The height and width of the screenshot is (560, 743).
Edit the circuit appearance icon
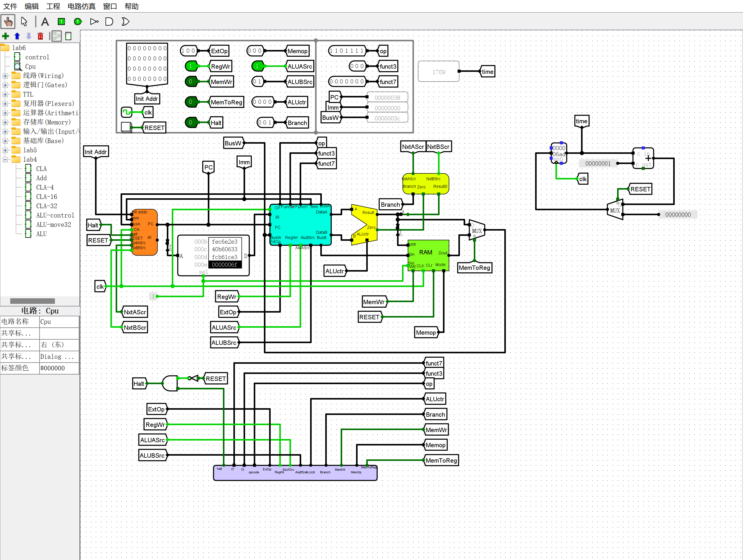(x=68, y=36)
